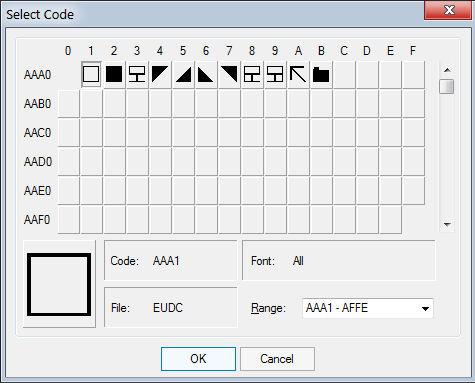The height and width of the screenshot is (383, 475).
Task: Confirm with the OK button
Action: pyautogui.click(x=198, y=359)
